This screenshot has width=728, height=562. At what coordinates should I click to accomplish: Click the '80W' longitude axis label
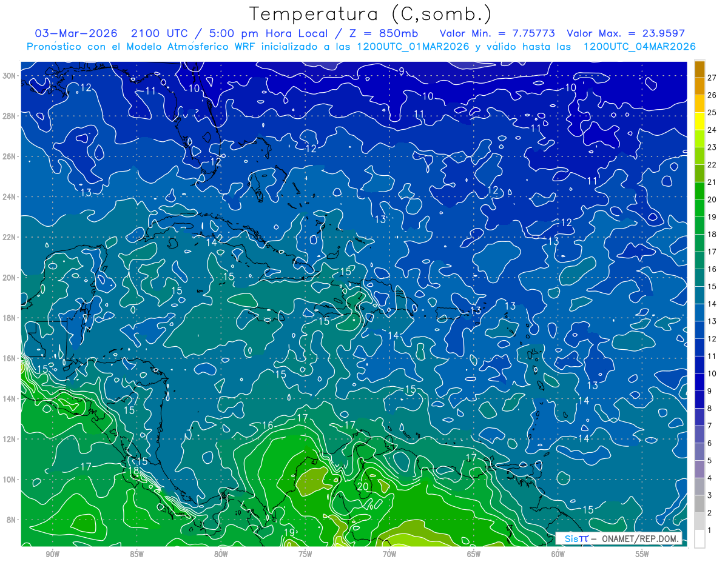(221, 554)
